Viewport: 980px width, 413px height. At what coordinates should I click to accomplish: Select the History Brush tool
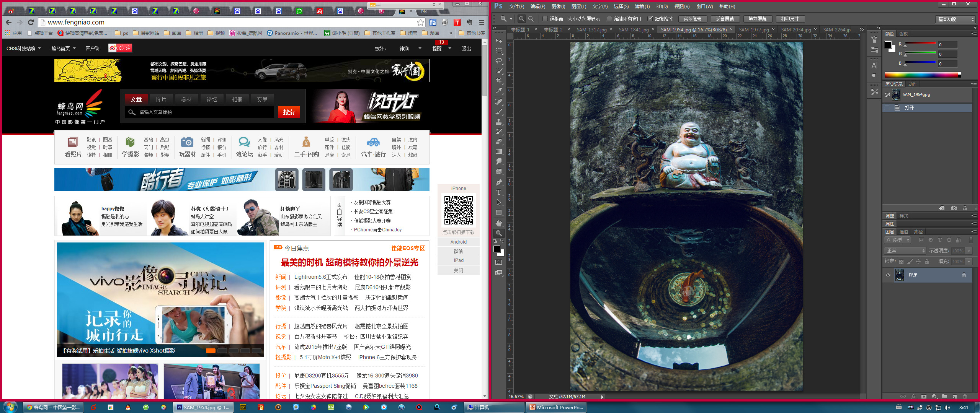click(x=499, y=132)
